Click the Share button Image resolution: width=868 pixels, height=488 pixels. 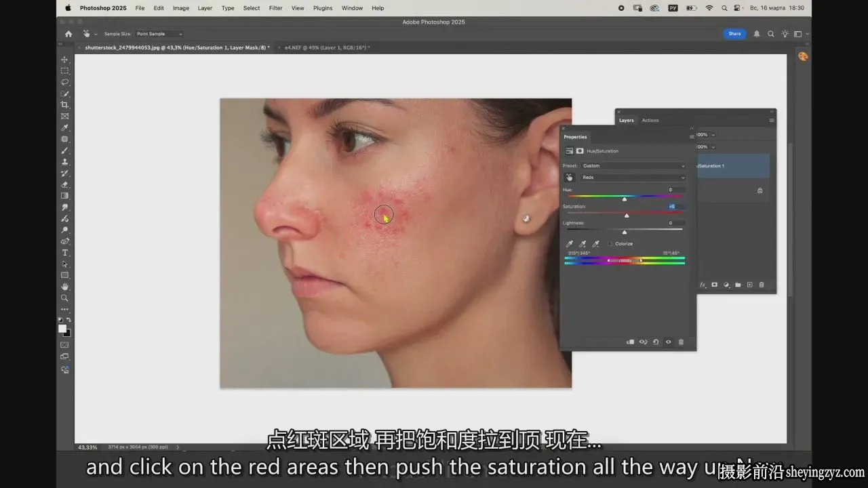coord(734,34)
